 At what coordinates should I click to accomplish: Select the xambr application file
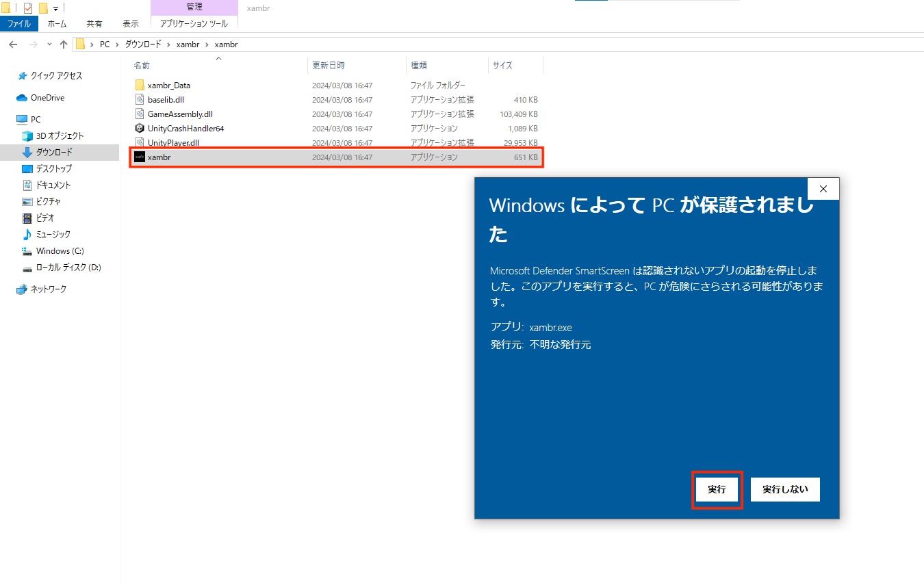tap(336, 157)
